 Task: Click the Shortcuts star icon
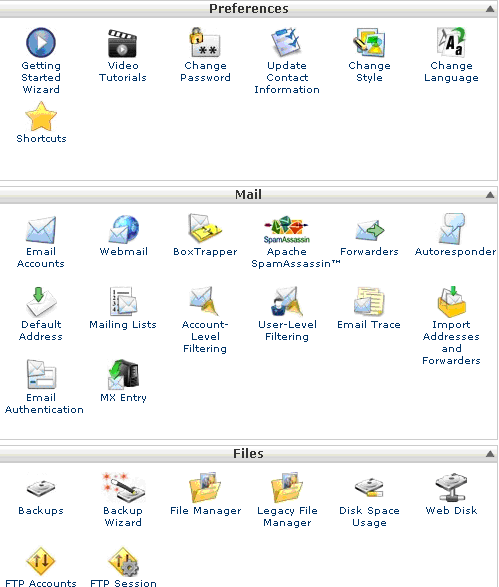pos(41,116)
